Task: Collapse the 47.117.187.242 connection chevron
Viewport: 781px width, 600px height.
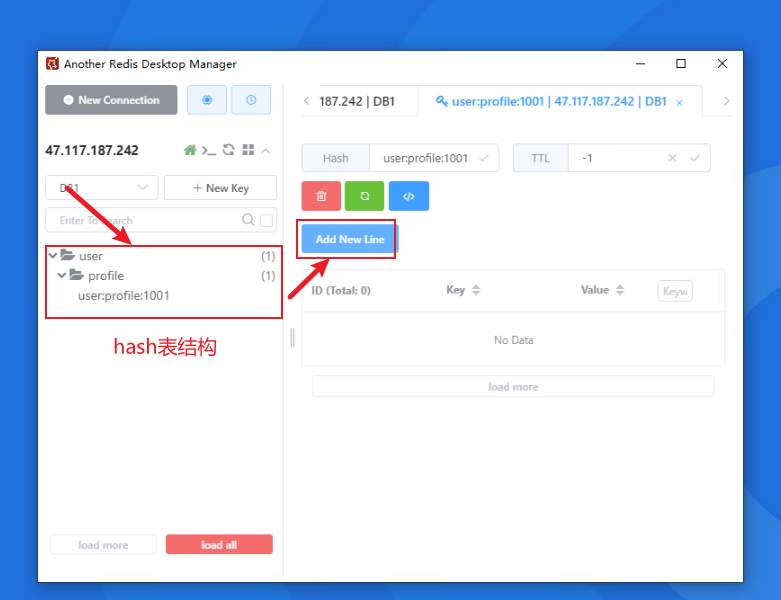Action: (x=266, y=150)
